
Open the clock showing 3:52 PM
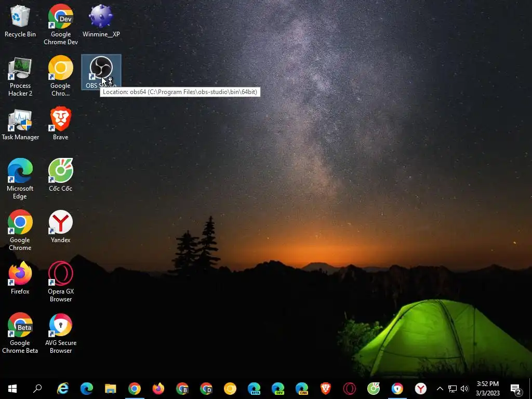(x=487, y=389)
